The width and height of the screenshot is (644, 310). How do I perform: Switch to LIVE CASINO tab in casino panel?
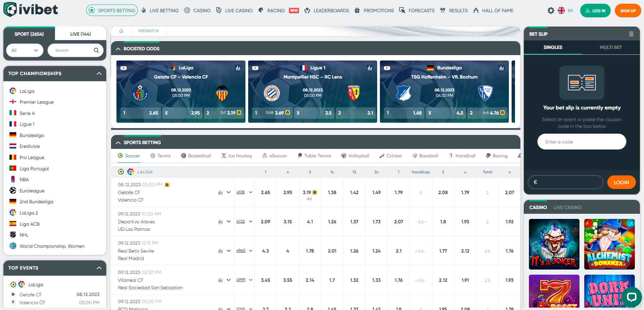click(x=567, y=207)
